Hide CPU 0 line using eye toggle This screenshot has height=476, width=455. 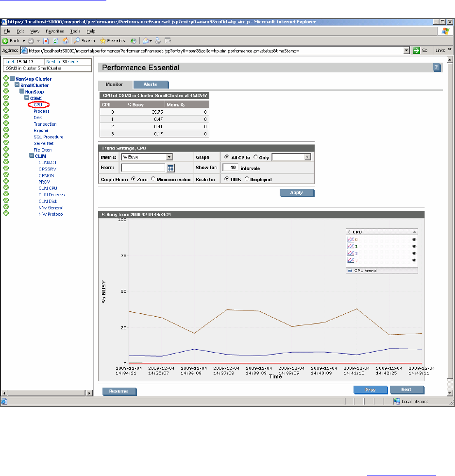pos(414,239)
